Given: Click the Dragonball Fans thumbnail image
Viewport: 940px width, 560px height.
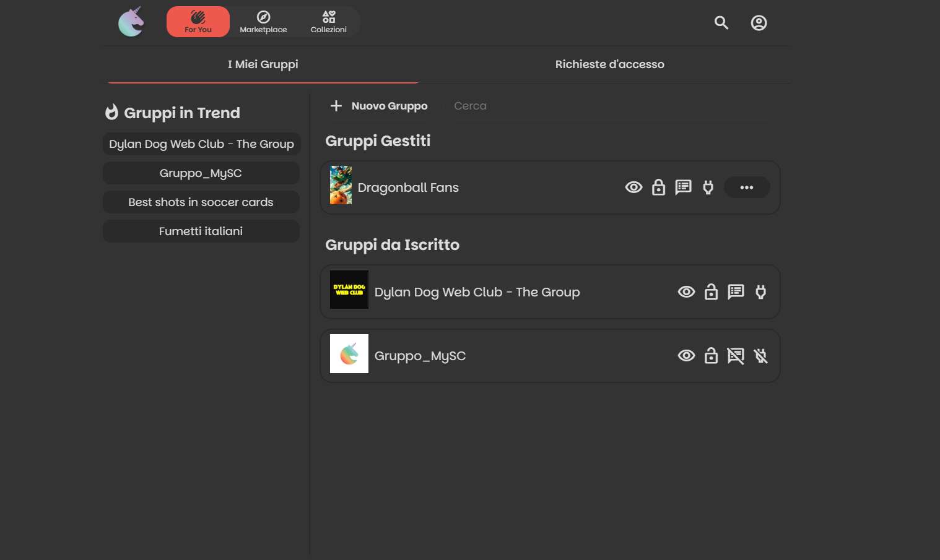Looking at the screenshot, I should pos(341,185).
